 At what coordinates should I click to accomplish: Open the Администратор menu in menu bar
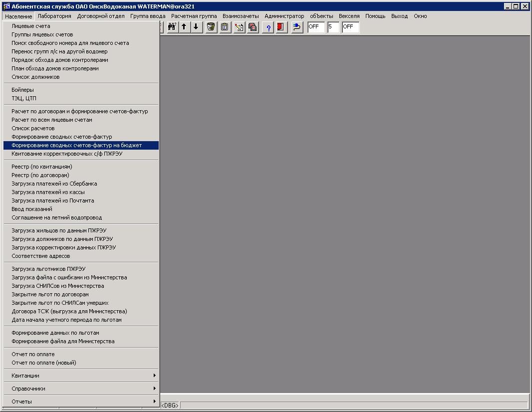pos(284,16)
